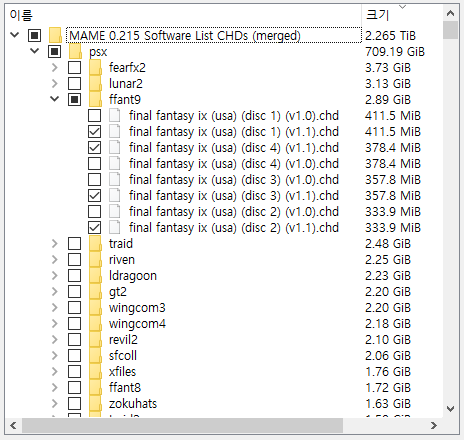Click the sfcoll folder icon
This screenshot has width=464, height=440.
[95, 355]
